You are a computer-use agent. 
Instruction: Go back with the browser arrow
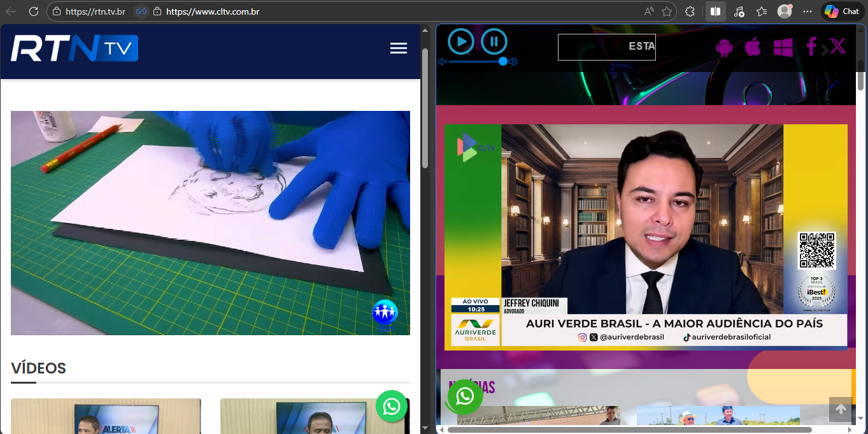tap(11, 11)
